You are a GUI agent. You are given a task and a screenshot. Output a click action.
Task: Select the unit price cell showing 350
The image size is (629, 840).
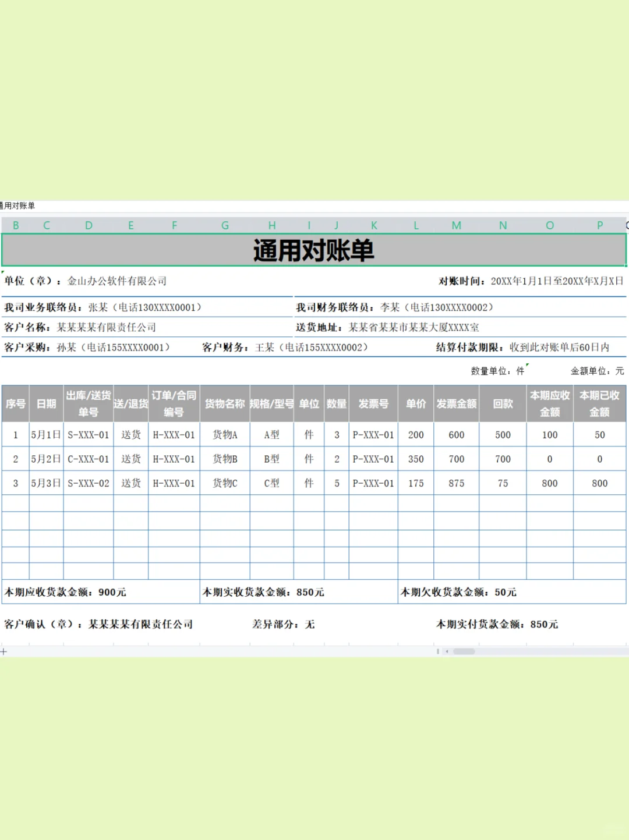point(416,459)
